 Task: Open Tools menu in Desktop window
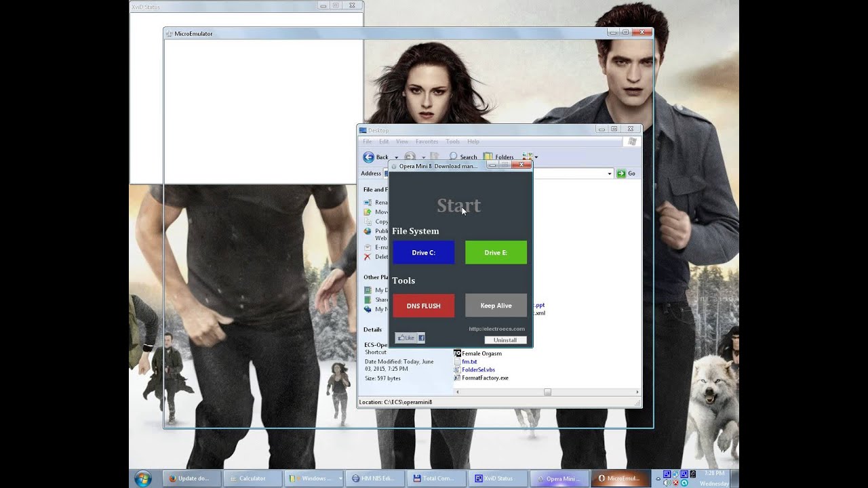pyautogui.click(x=452, y=142)
